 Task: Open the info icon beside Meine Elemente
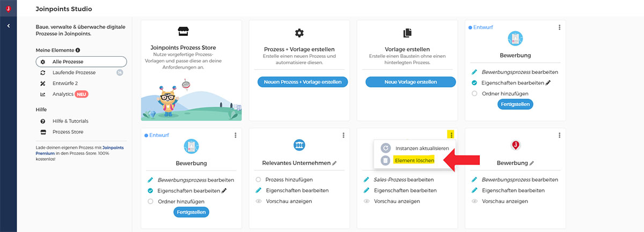pos(78,50)
